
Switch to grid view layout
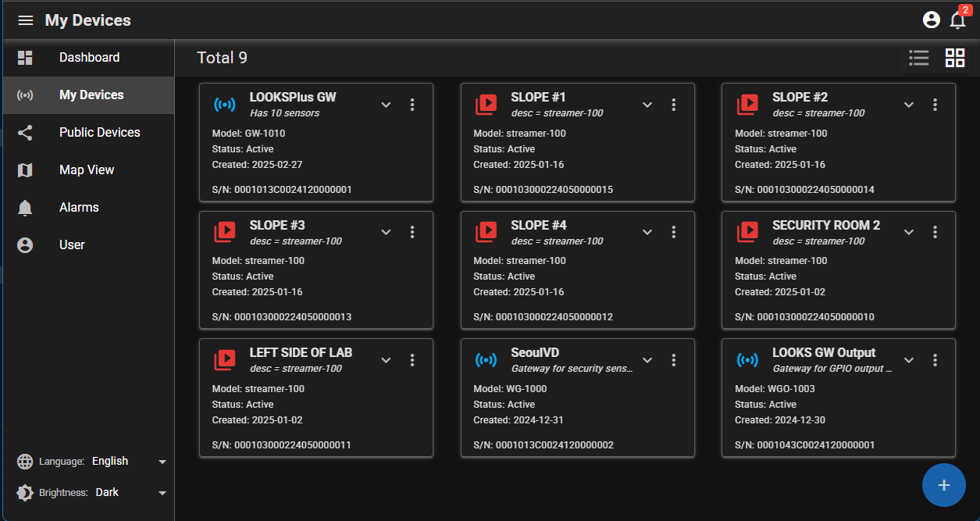(955, 58)
